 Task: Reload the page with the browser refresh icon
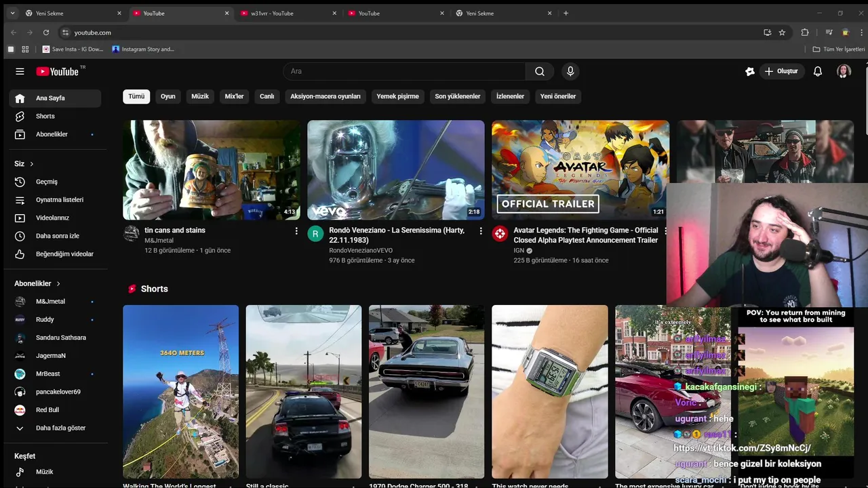[46, 33]
